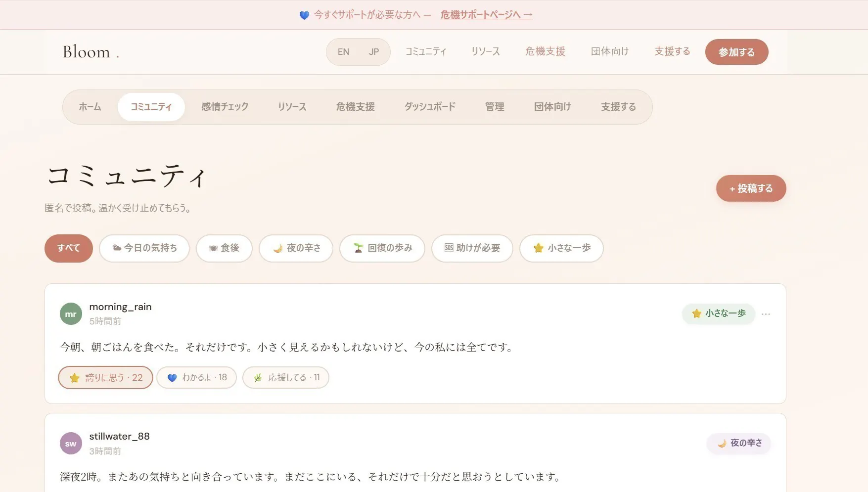Filter posts by 夜の辛さ moon chip
Viewport: 868px width, 492px height.
coord(296,248)
